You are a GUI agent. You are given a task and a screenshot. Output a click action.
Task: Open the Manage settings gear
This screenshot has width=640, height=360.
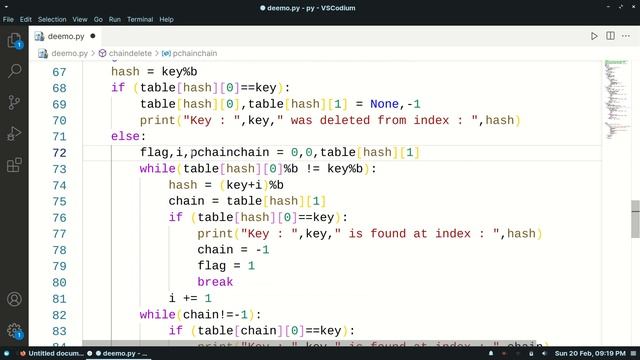click(14, 330)
